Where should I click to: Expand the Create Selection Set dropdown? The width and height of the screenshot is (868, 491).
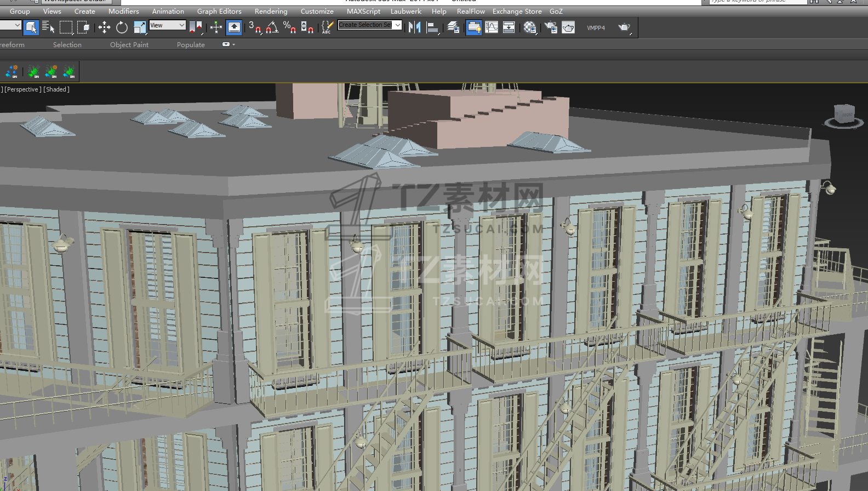coord(397,25)
